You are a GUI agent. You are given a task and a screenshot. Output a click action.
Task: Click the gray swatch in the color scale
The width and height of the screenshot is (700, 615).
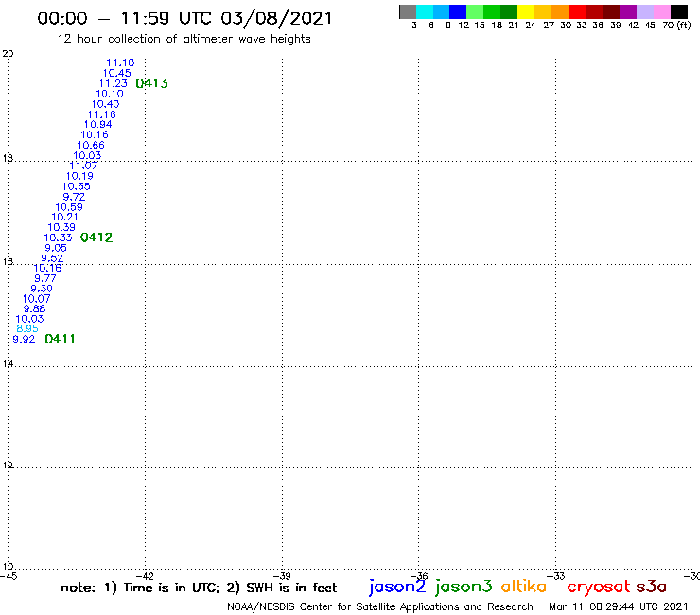408,11
